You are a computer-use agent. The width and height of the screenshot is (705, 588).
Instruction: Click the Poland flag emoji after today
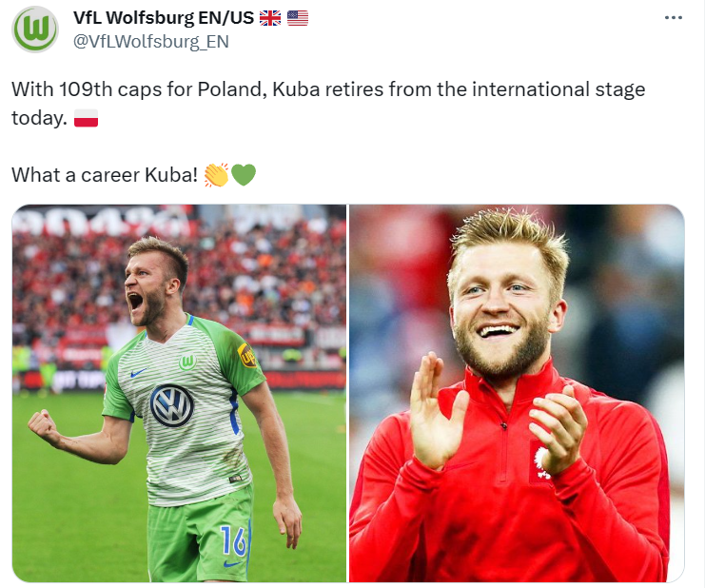point(86,118)
